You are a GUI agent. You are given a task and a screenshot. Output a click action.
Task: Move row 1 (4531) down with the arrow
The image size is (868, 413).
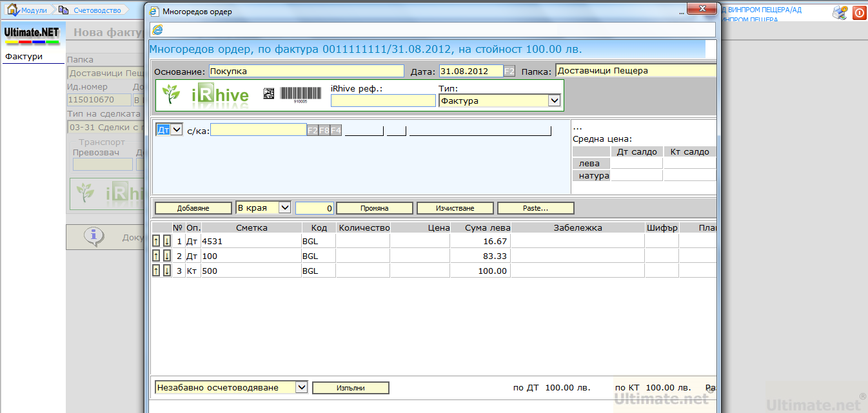(x=167, y=241)
